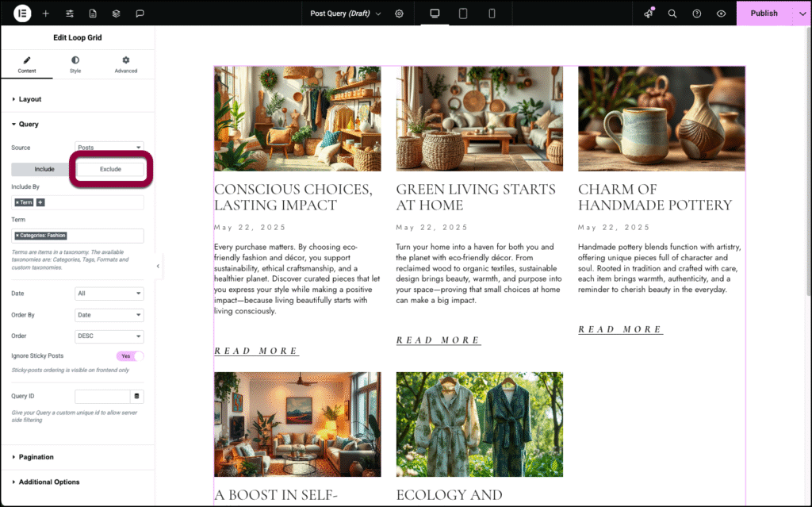The image size is (812, 507).
Task: Open the Order By dropdown
Action: pos(109,315)
